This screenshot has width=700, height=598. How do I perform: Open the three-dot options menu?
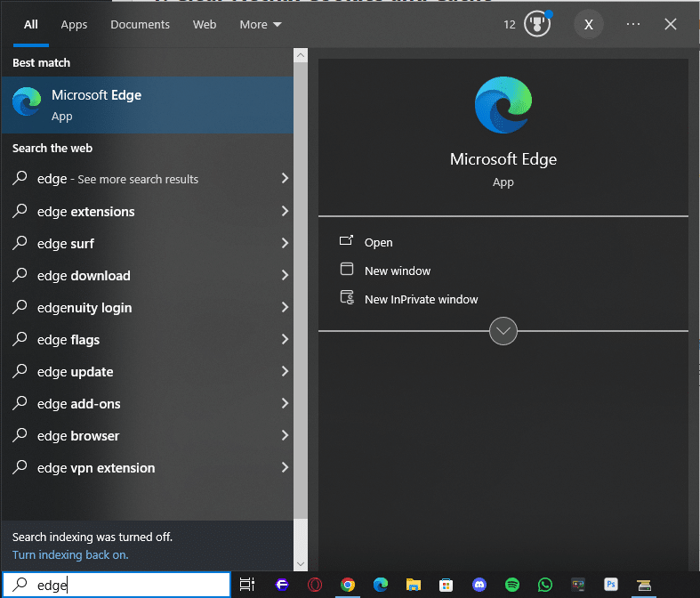pyautogui.click(x=633, y=24)
